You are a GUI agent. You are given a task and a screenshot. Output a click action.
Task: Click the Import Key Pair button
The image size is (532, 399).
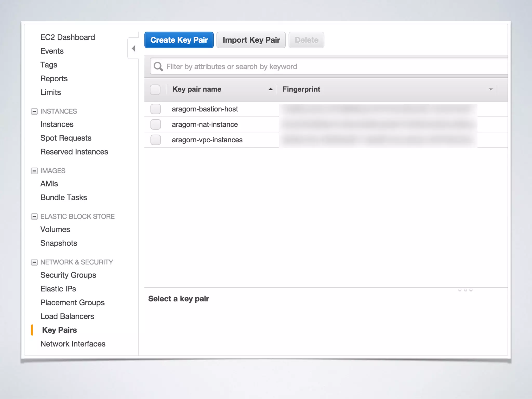coord(251,40)
